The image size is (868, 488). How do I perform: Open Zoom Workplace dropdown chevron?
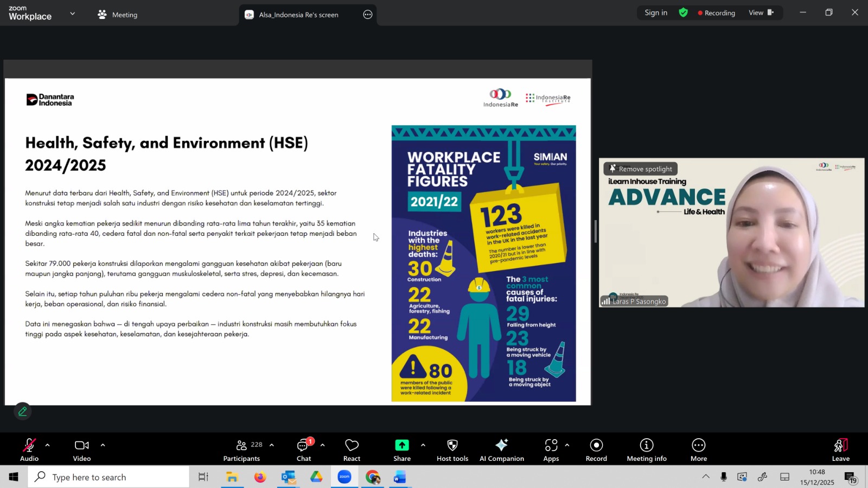point(72,14)
